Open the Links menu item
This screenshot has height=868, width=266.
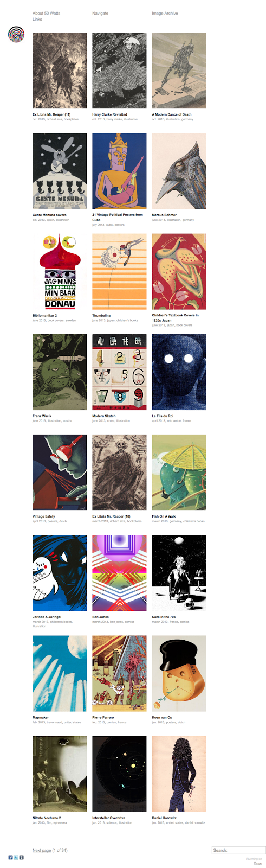[37, 19]
